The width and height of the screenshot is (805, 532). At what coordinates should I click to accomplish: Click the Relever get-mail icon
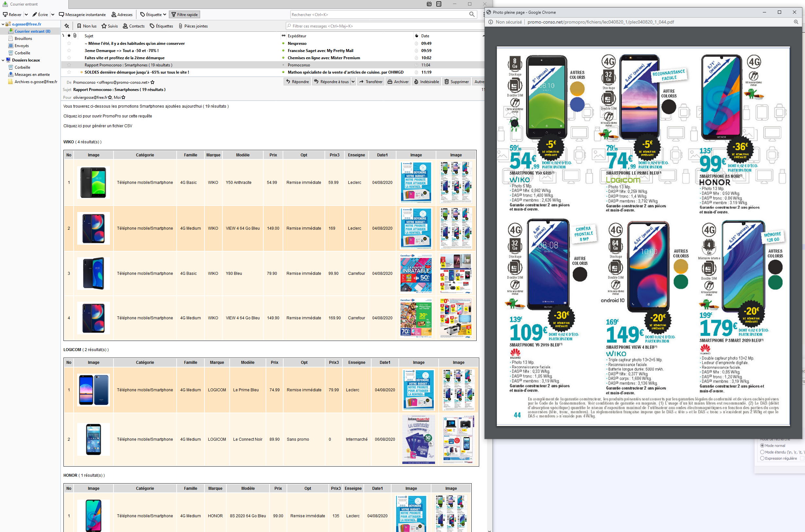(6, 15)
